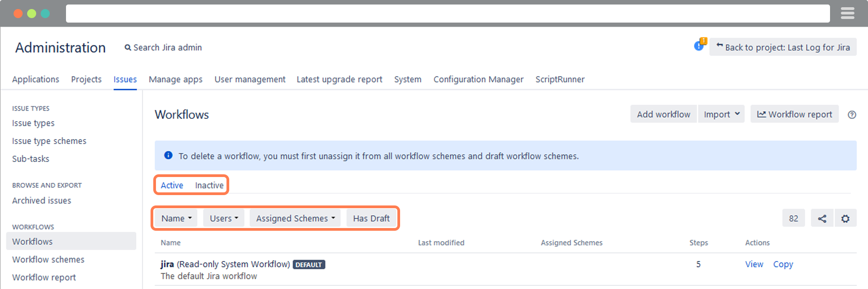Viewport: 868px width, 289px height.
Task: Open the browser hamburger menu icon
Action: point(848,13)
